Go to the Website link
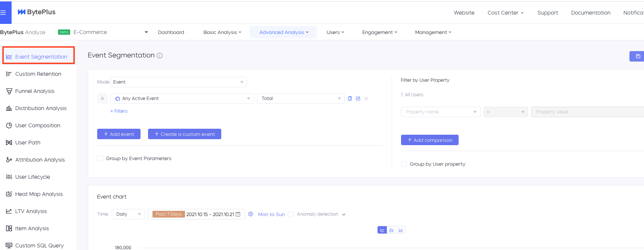 click(x=464, y=13)
